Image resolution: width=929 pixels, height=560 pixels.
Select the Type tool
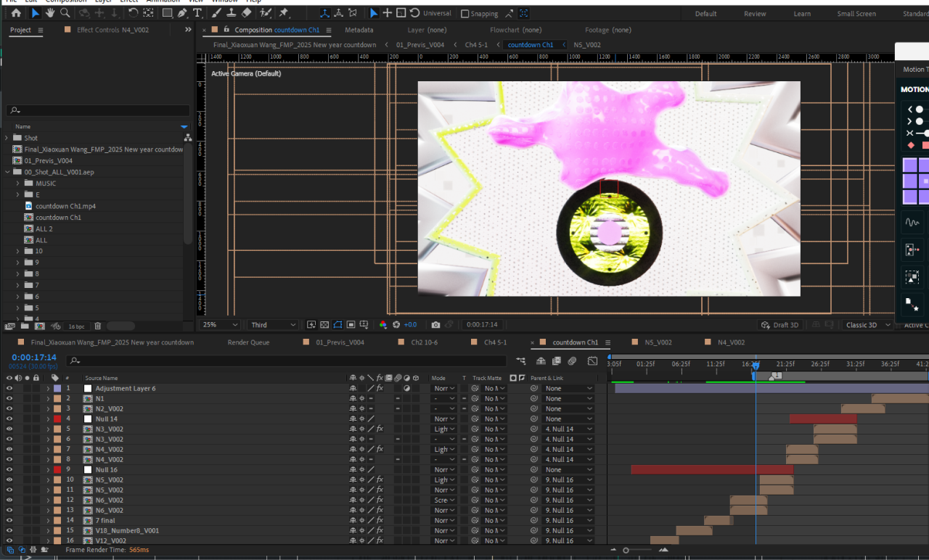click(197, 13)
